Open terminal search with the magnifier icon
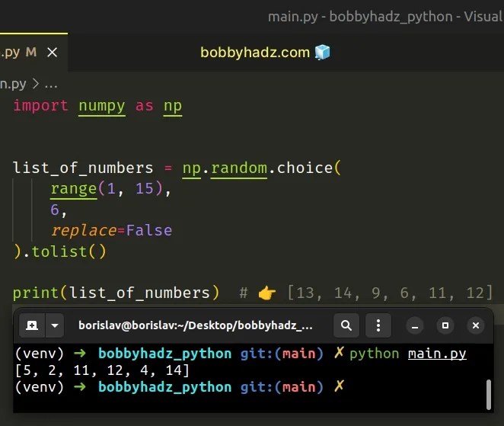 [346, 325]
